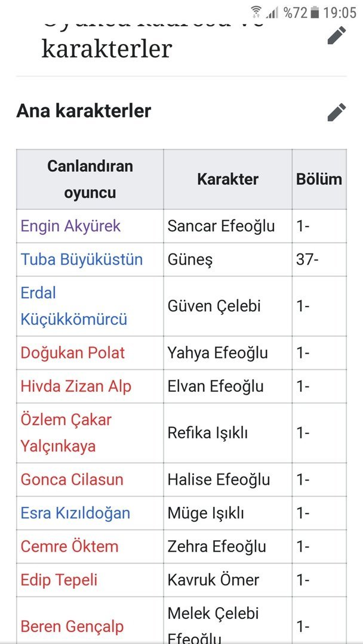Image resolution: width=363 pixels, height=644 pixels.
Task: Tap the battery status icon
Action: point(314,12)
